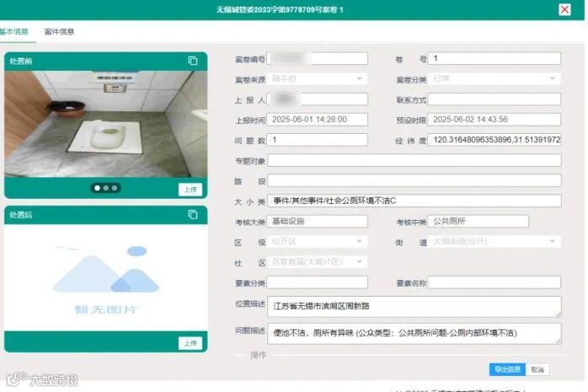
Task: Click copy icon on 处置后 panel
Action: [x=193, y=215]
